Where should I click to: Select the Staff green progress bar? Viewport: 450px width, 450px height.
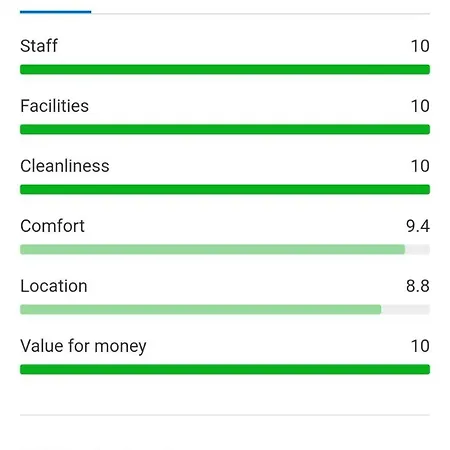[225, 69]
